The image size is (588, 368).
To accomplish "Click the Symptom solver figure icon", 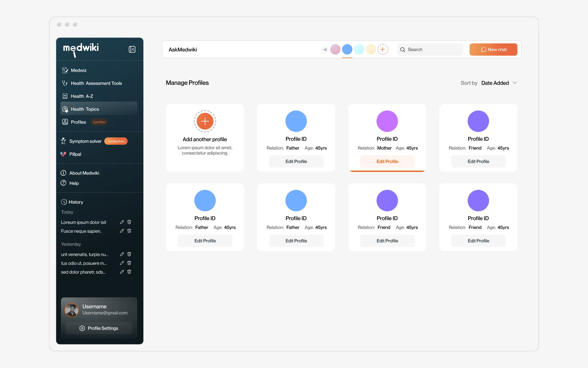I will coord(63,141).
